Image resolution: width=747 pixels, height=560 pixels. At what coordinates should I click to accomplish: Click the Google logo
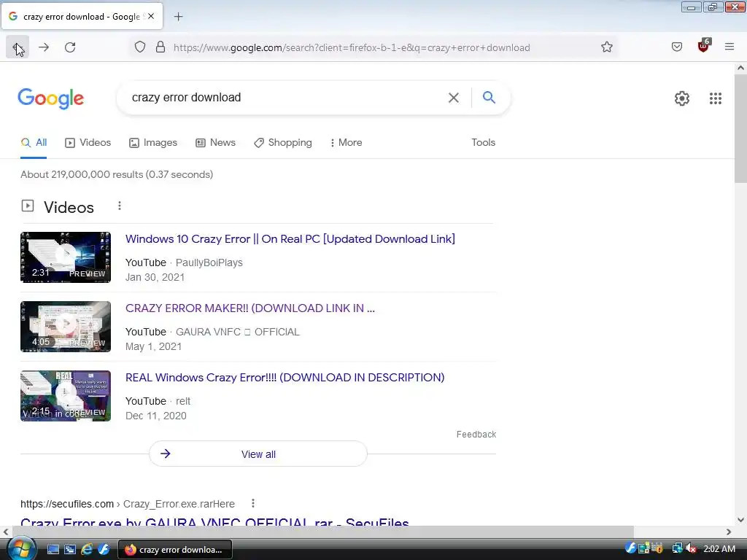coord(51,98)
